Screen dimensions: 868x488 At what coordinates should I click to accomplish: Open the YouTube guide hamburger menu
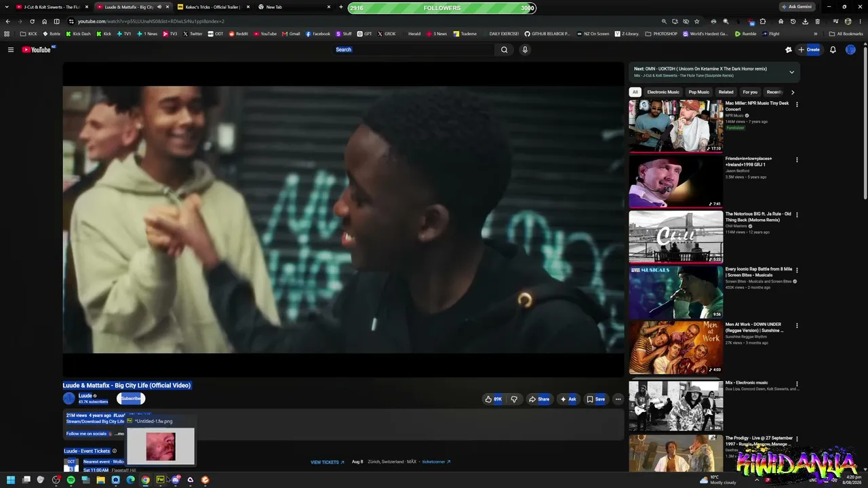coord(11,49)
